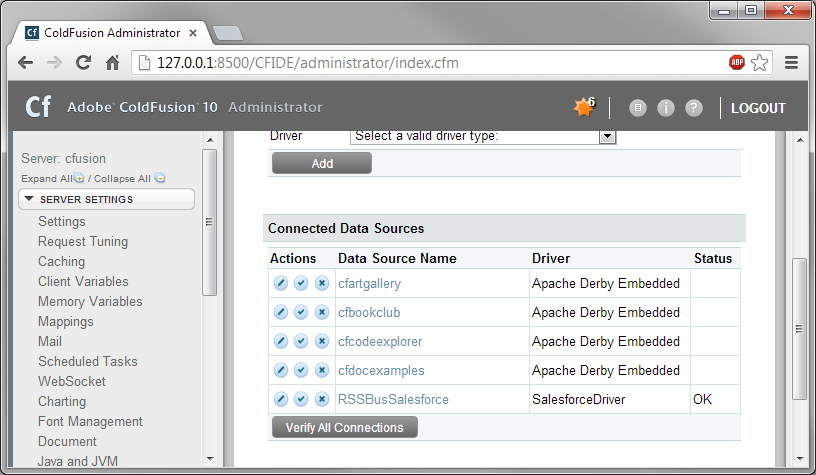Image resolution: width=816 pixels, height=475 pixels.
Task: Click the AdBlock Plus extension icon
Action: pyautogui.click(x=737, y=62)
